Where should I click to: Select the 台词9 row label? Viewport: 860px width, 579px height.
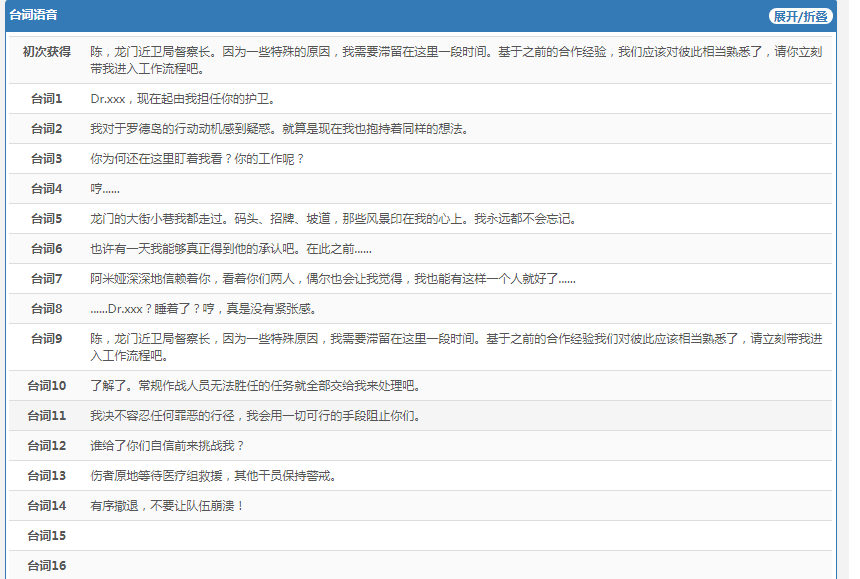(x=46, y=339)
